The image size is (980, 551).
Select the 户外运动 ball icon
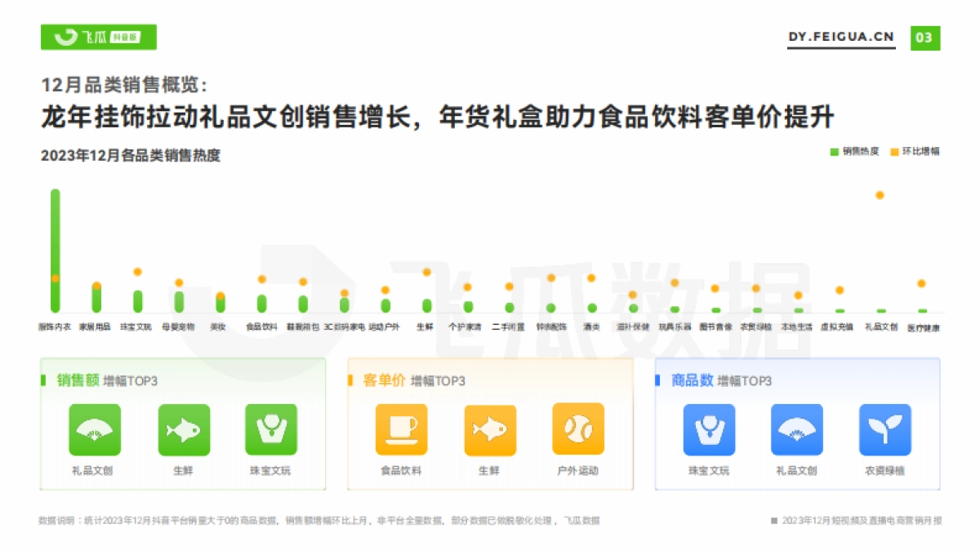[x=577, y=429]
